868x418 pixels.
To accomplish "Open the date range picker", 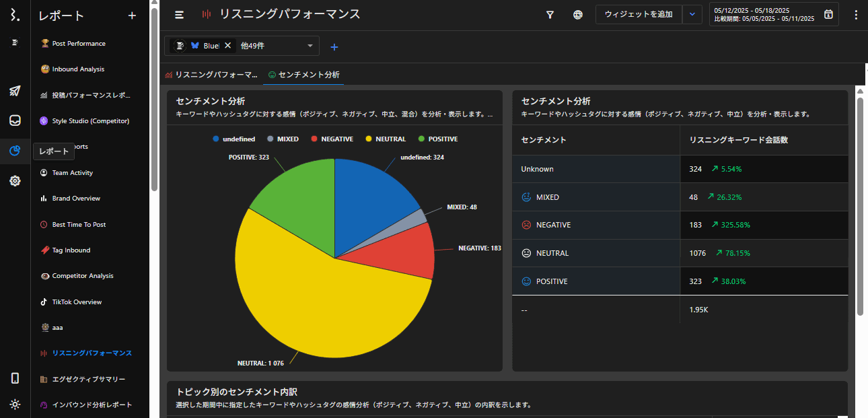I will [773, 15].
